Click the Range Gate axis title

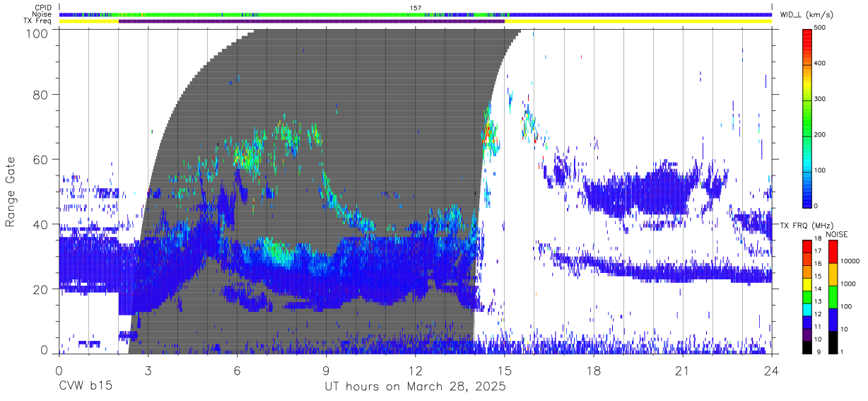click(11, 191)
